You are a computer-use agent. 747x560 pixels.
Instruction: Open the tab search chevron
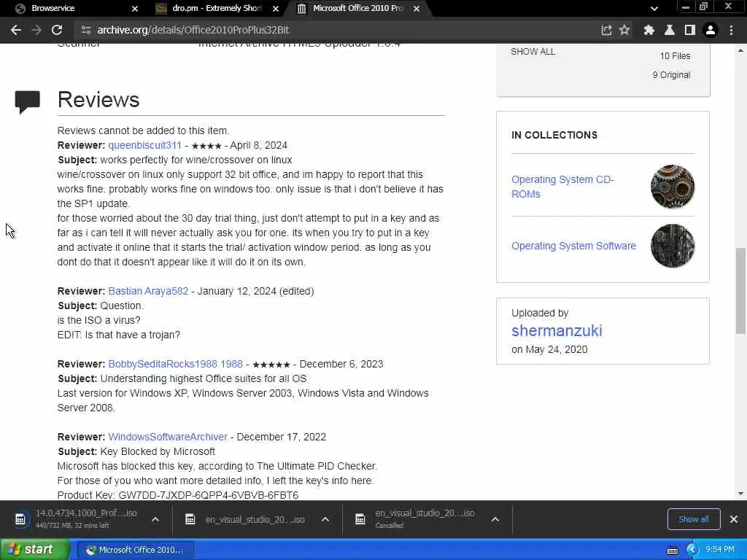click(x=654, y=9)
